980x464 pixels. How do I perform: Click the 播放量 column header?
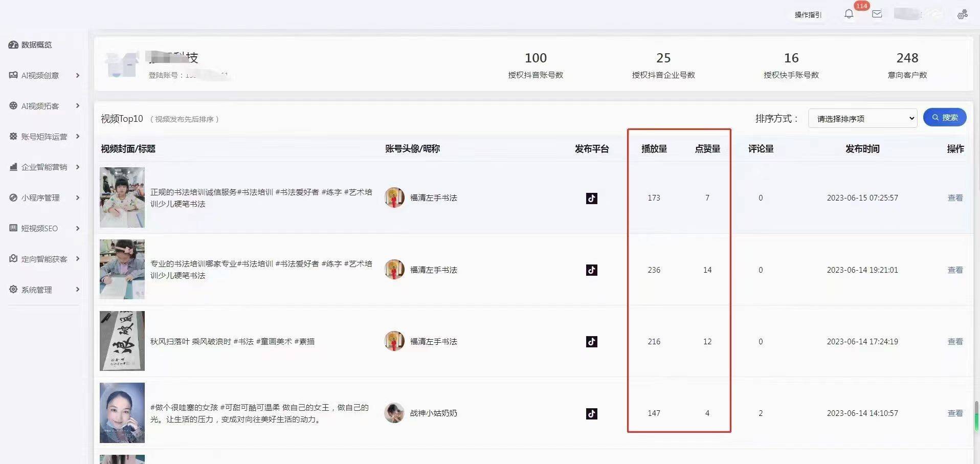(x=654, y=149)
